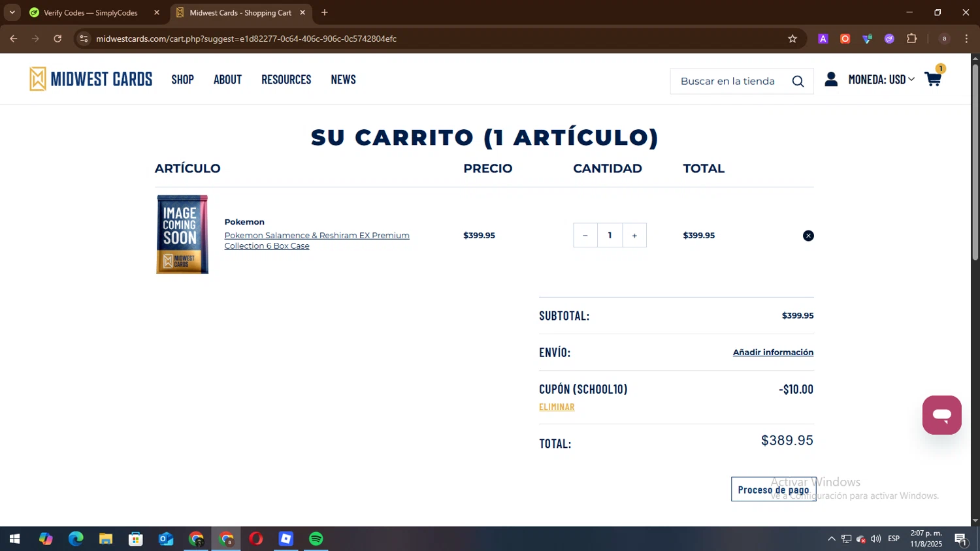The image size is (980, 551).
Task: View site information icon in address bar
Action: pos(84,39)
